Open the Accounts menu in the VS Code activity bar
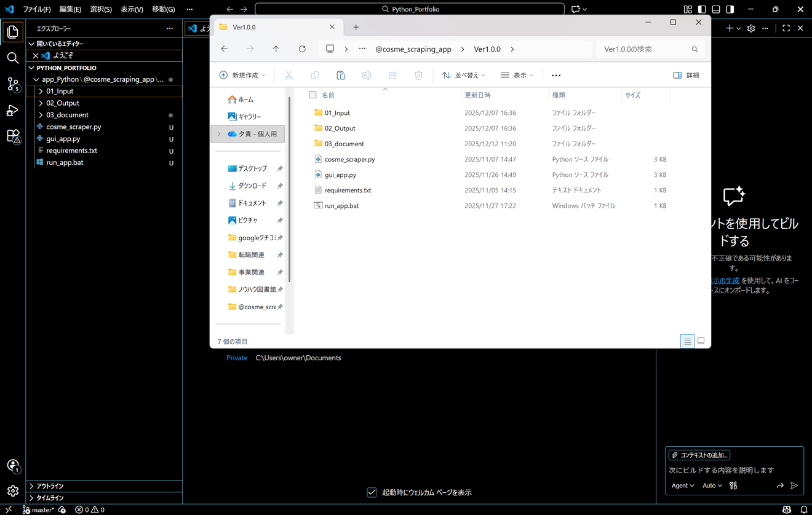Screen dimensions: 812x515 click(12, 465)
